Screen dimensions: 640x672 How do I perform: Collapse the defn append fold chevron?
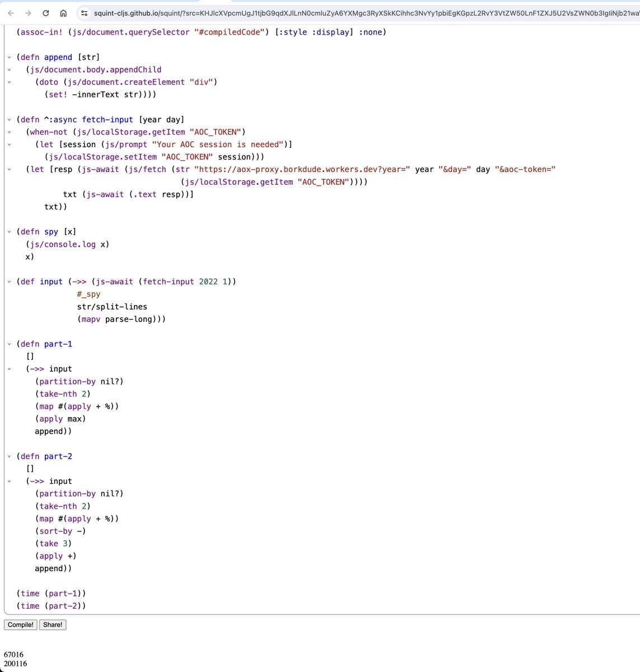[x=10, y=57]
